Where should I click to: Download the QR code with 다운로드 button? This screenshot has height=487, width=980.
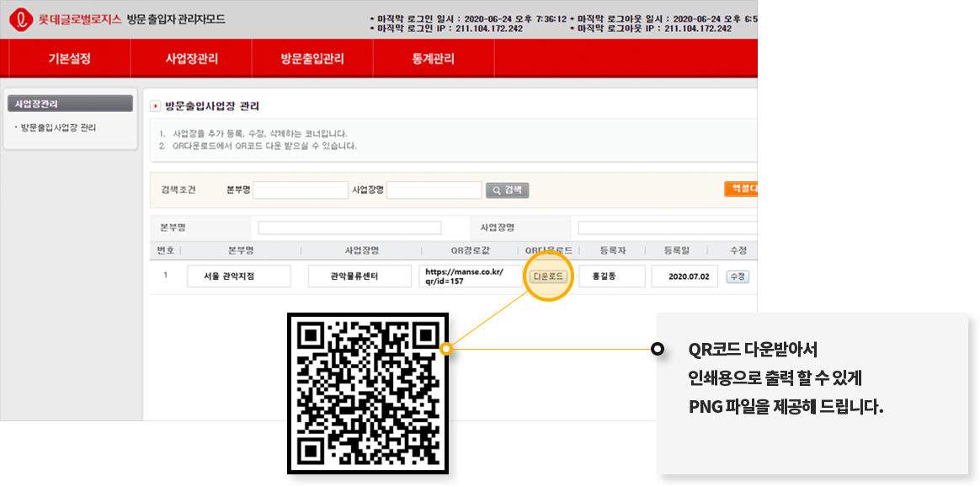click(x=549, y=276)
